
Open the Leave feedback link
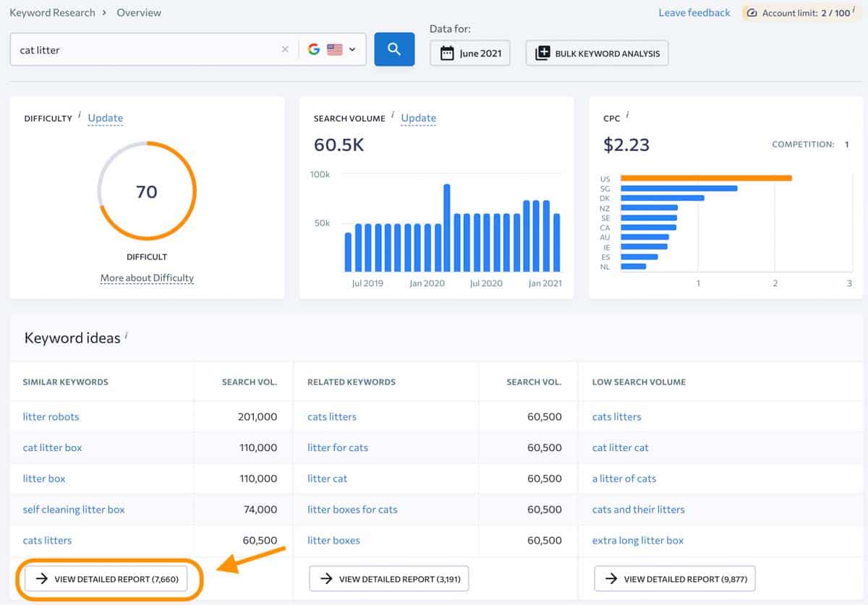point(694,13)
